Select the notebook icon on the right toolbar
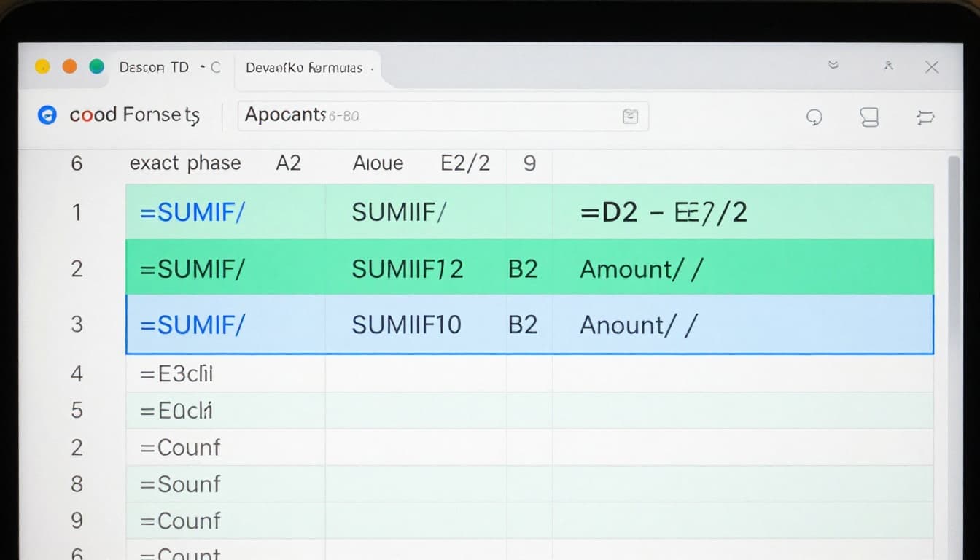 coord(869,117)
